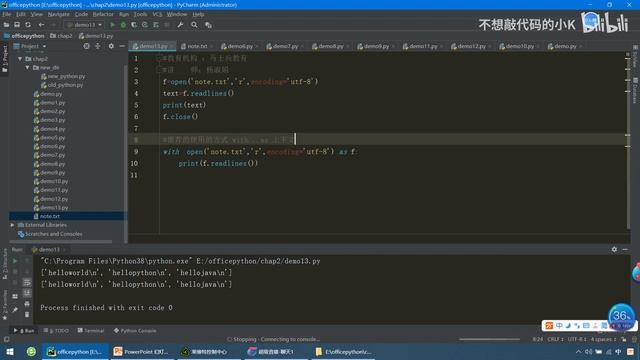Switch to the note.txt editor tab

point(197,46)
